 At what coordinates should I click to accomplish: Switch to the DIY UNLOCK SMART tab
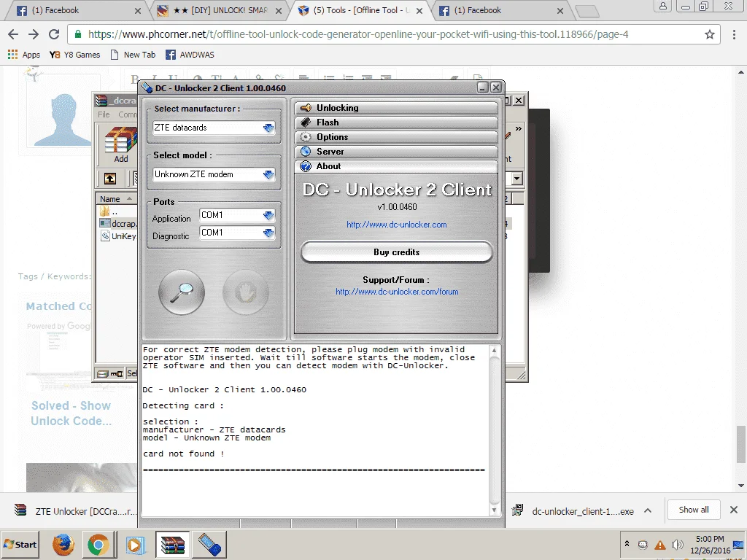(220, 10)
